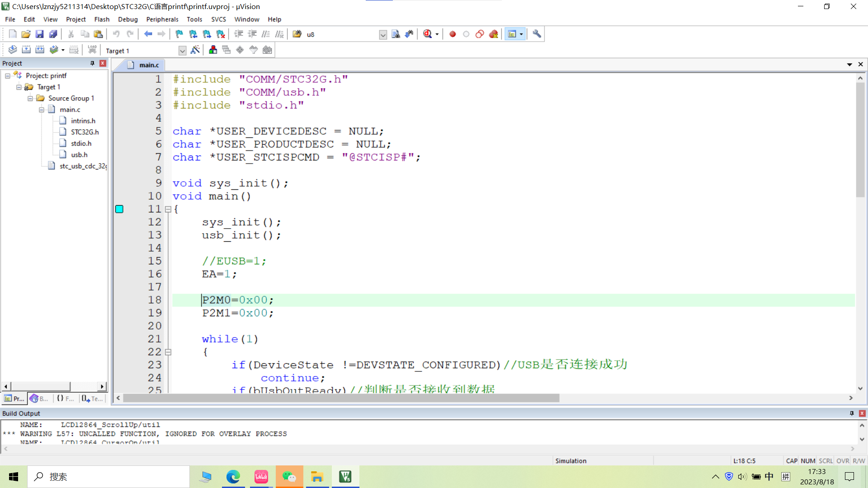
Task: Insert or remove bookmark flag icon
Action: pos(179,34)
